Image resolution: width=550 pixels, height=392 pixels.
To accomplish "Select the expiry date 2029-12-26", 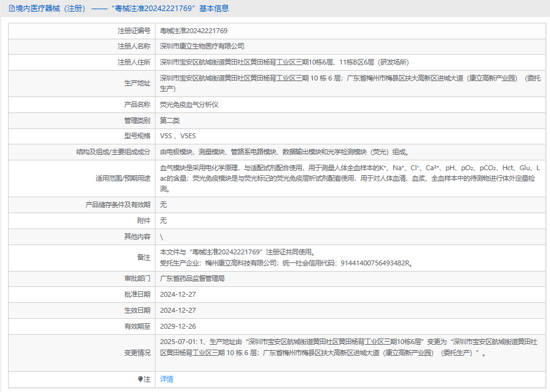I will [x=178, y=326].
